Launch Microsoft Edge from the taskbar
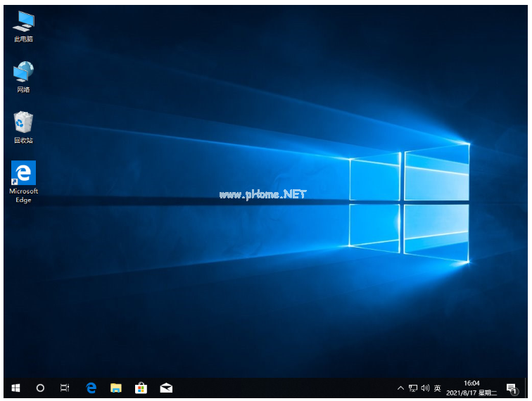The image size is (532, 401). [x=91, y=388]
